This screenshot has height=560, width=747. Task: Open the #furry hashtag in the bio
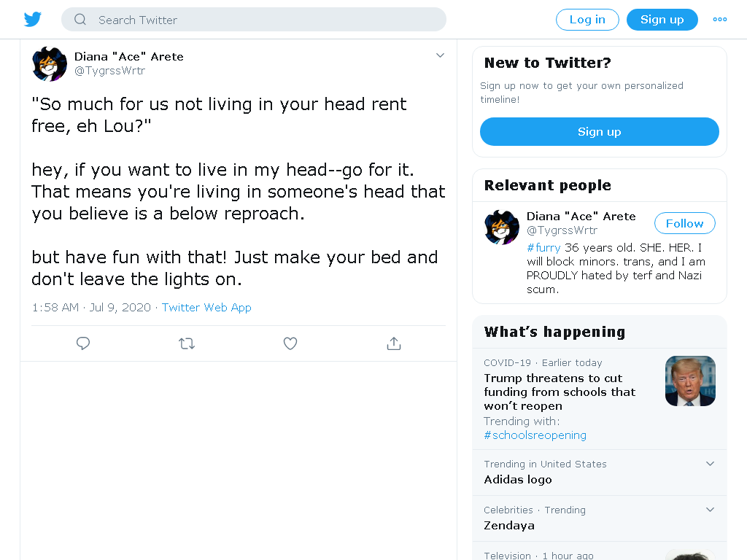pos(543,248)
